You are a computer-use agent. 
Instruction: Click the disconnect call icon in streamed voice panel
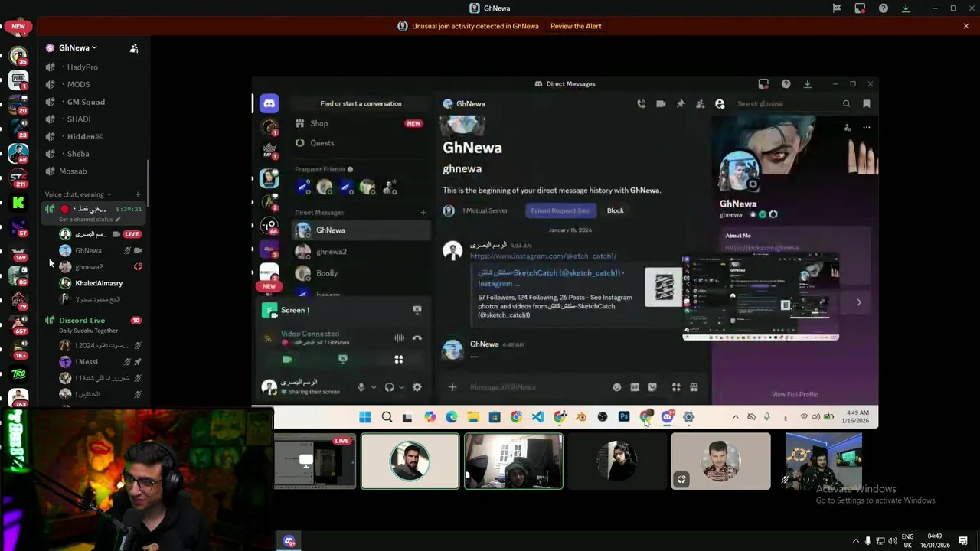[x=417, y=337]
